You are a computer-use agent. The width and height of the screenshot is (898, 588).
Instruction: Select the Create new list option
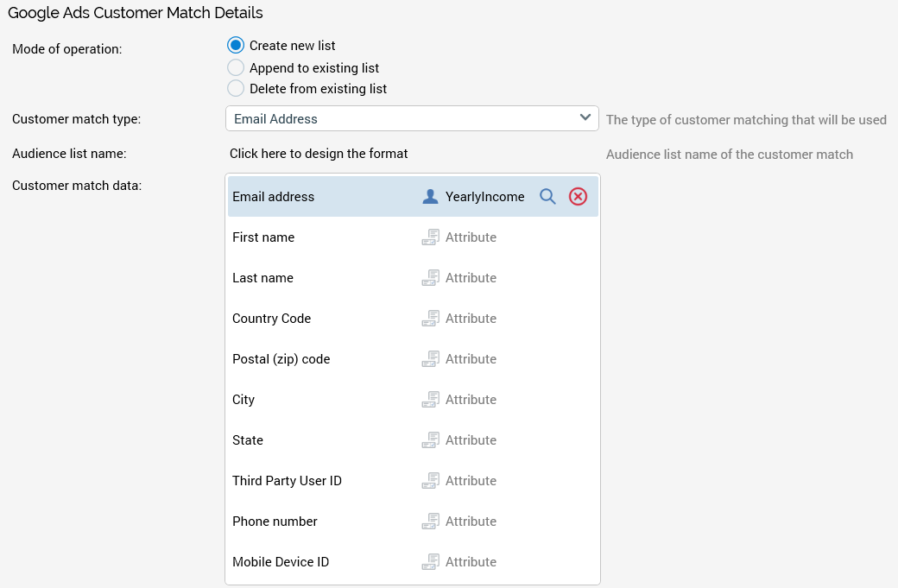point(235,45)
